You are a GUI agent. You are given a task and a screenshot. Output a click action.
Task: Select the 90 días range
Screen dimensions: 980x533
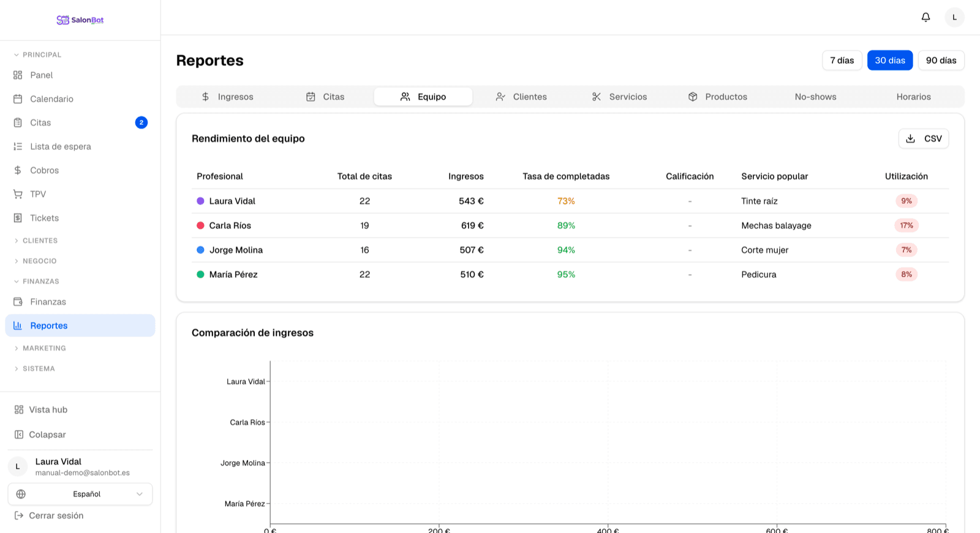point(941,61)
